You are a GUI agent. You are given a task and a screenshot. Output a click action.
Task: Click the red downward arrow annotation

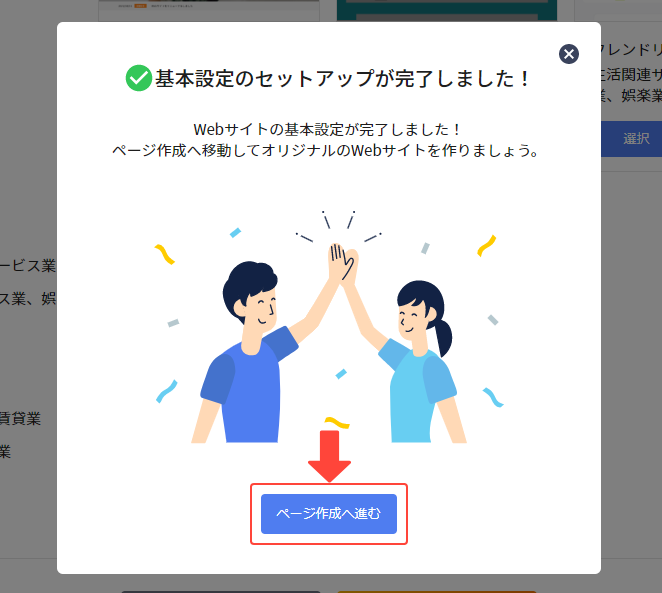329,456
